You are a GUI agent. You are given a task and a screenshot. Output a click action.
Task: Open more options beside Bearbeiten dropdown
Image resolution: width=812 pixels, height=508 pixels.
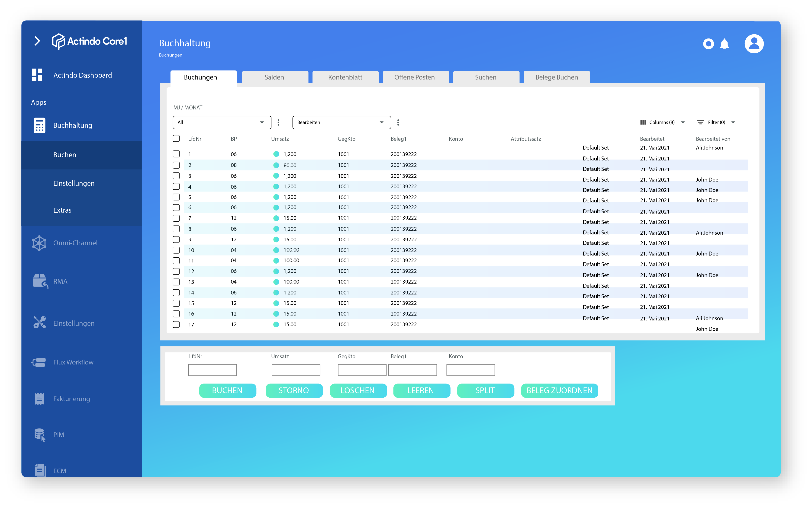[x=398, y=122]
